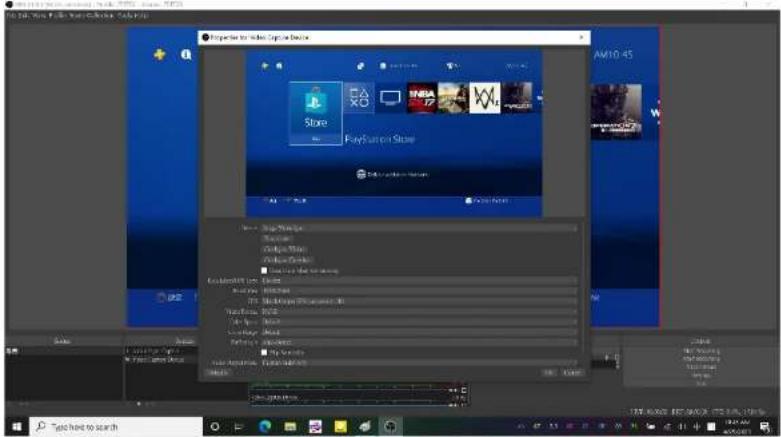Viewport: 781px width, 437px height.
Task: Open the Device dropdown in Properties dialog
Action: coord(419,228)
